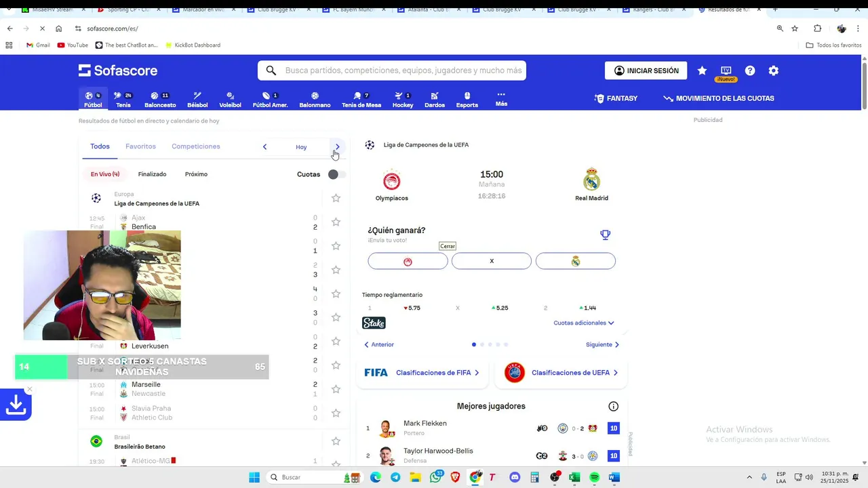Open FANTASY section
Screen dimensions: 868x488
616,98
